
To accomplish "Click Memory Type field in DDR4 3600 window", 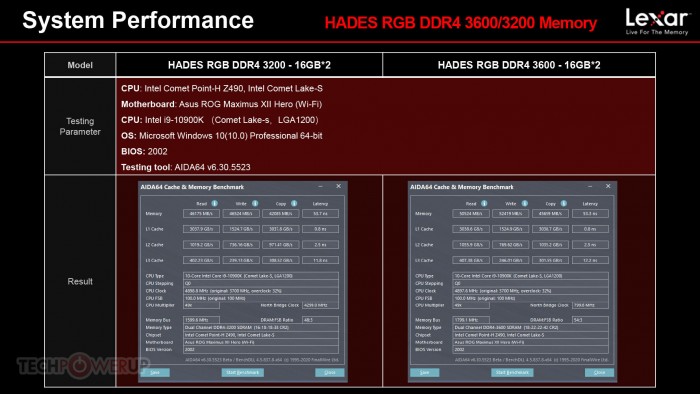I will click(x=530, y=328).
